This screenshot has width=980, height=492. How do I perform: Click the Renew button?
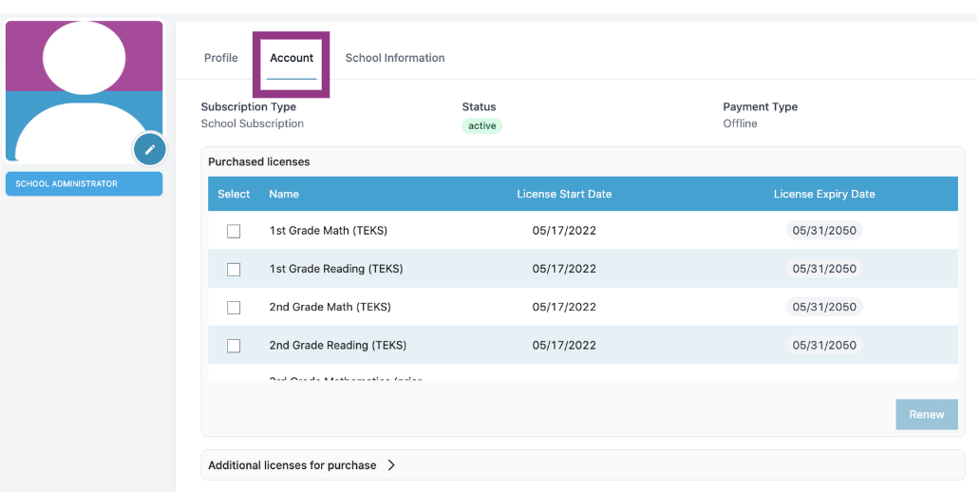coord(926,414)
